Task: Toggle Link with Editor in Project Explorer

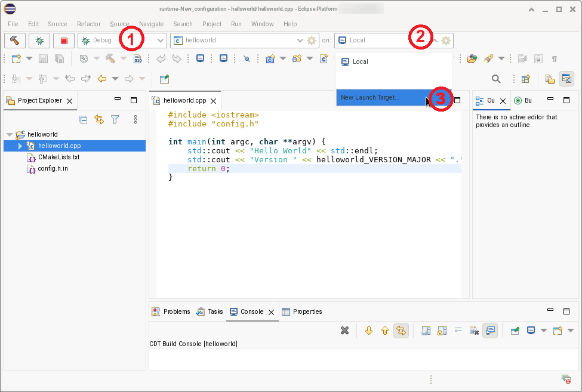Action: pyautogui.click(x=99, y=119)
